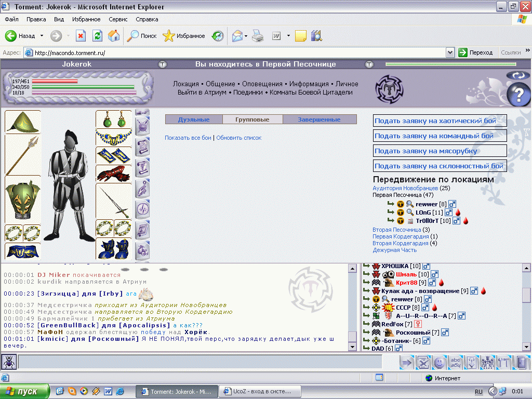Click player name Крит88 in the list
Image resolution: width=532 pixels, height=399 pixels.
click(406, 283)
